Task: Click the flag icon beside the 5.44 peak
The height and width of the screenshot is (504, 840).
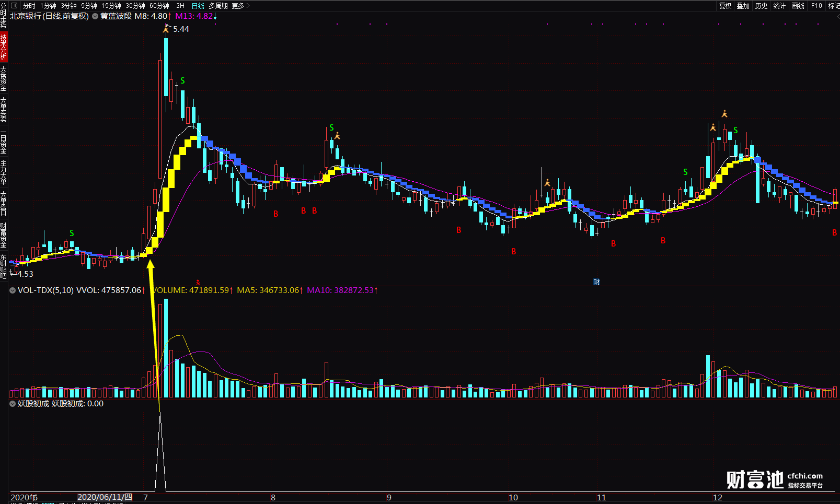Action: point(166,29)
